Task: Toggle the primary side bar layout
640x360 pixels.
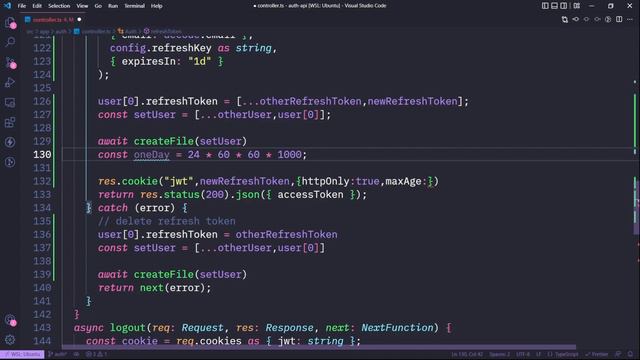Action: (x=545, y=6)
